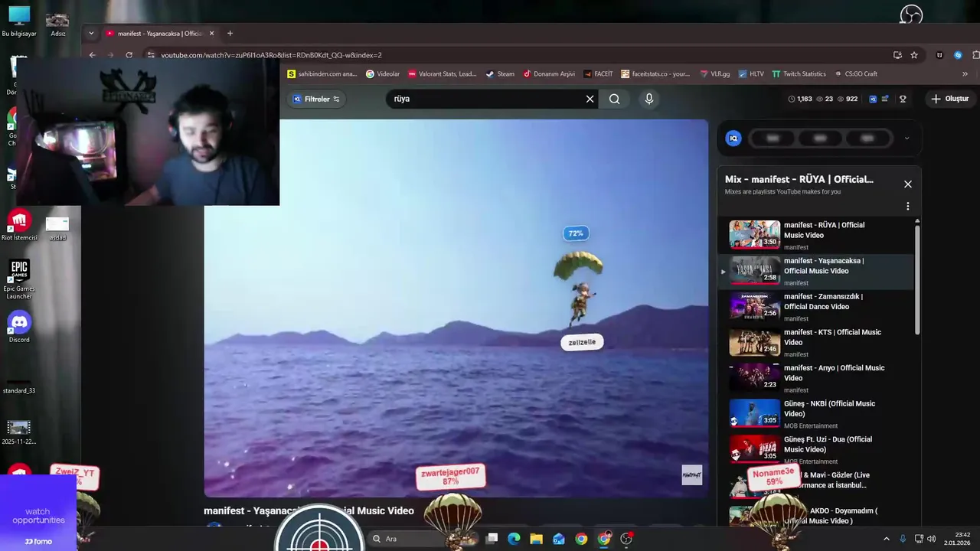Run search with the magnifier icon
Screen dimensions: 980x551
tap(614, 99)
